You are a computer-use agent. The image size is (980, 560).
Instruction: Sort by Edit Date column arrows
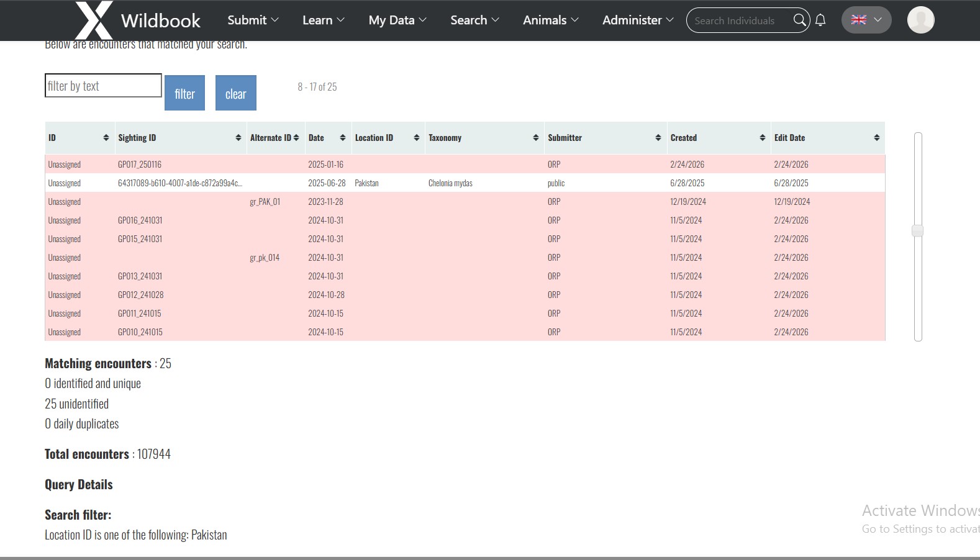pyautogui.click(x=876, y=138)
